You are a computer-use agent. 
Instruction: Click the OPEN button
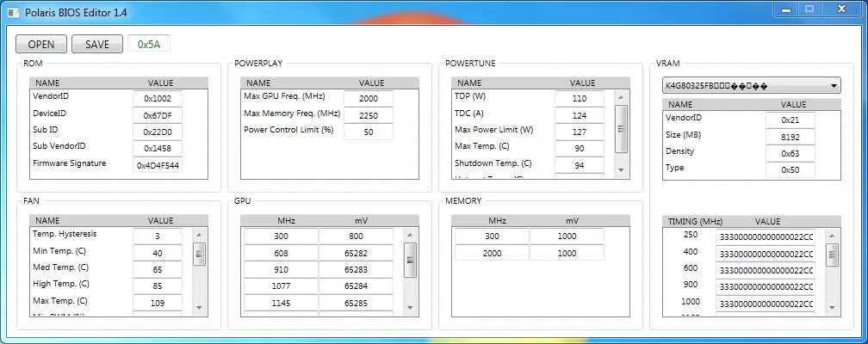pos(41,44)
